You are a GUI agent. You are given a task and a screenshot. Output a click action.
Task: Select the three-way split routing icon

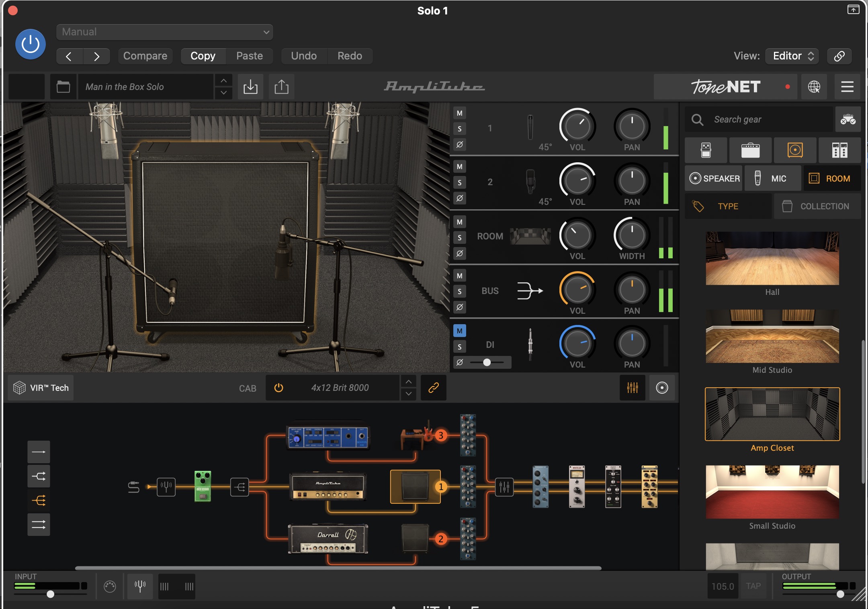39,501
